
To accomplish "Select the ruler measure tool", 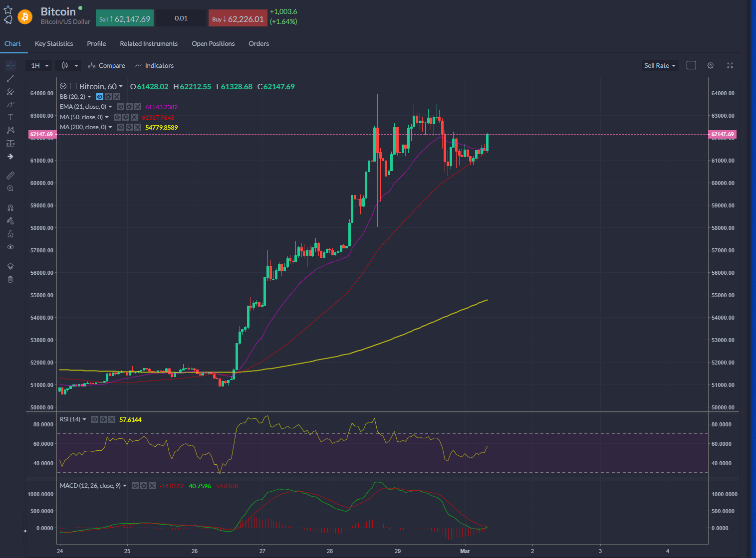I will click(x=10, y=176).
